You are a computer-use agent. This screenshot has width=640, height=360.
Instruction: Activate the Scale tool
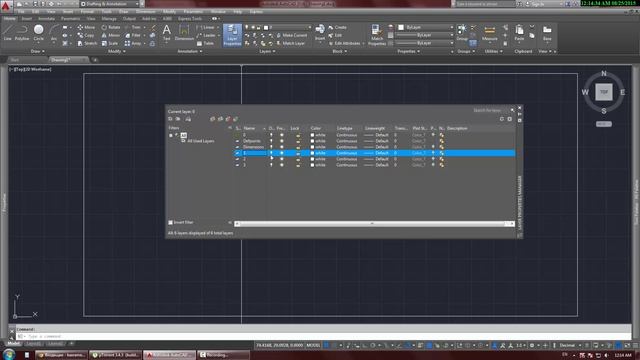tap(110, 43)
